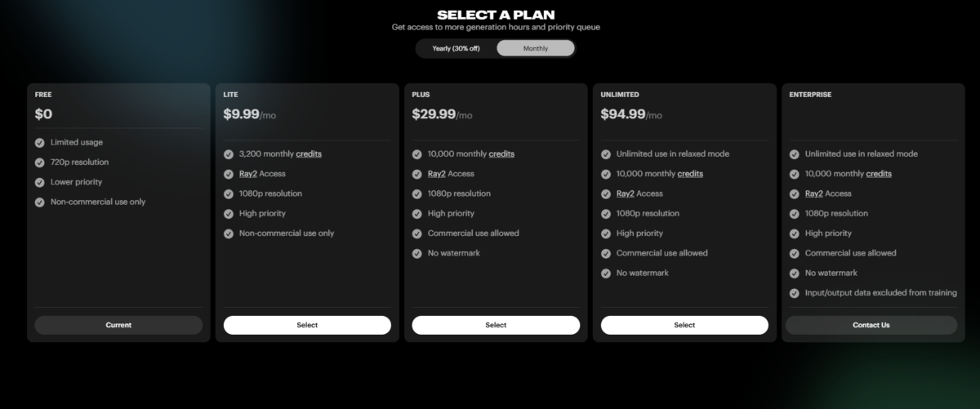This screenshot has width=980, height=409.
Task: Open credits link in the Plus plan
Action: coord(501,154)
